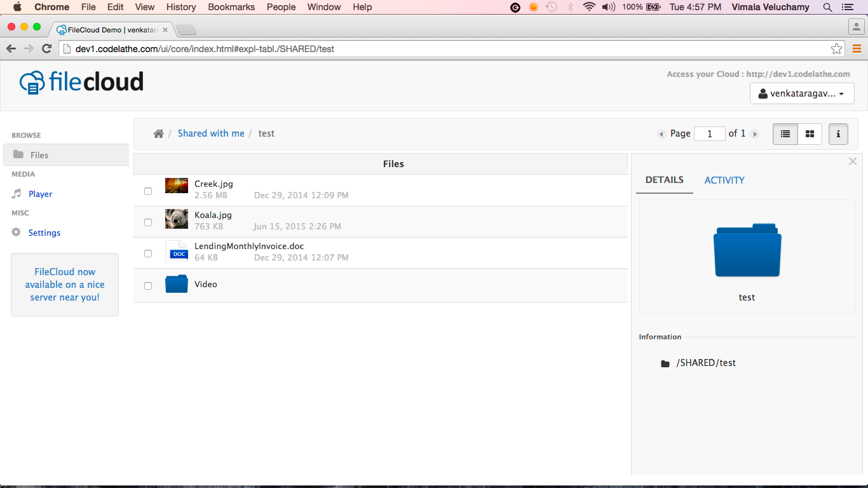Open a new browser tab
This screenshot has height=488, width=868.
click(186, 30)
